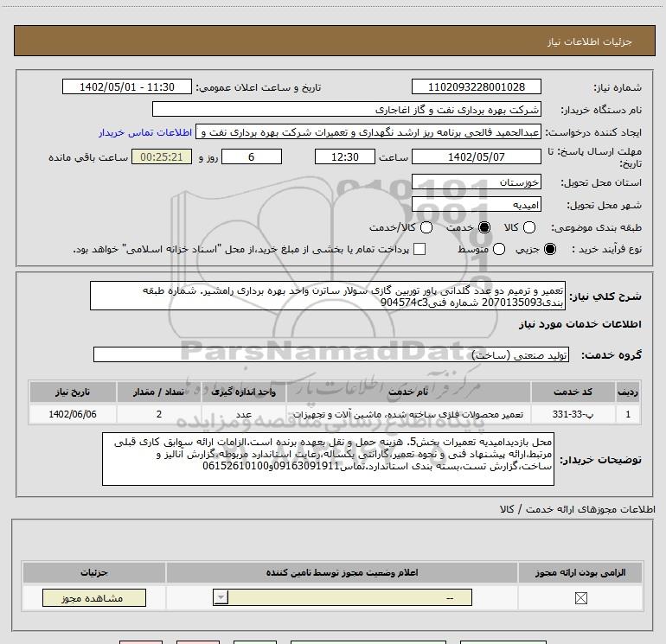666x644 pixels.
Task: Click the service name cell in row 1
Action: click(408, 414)
